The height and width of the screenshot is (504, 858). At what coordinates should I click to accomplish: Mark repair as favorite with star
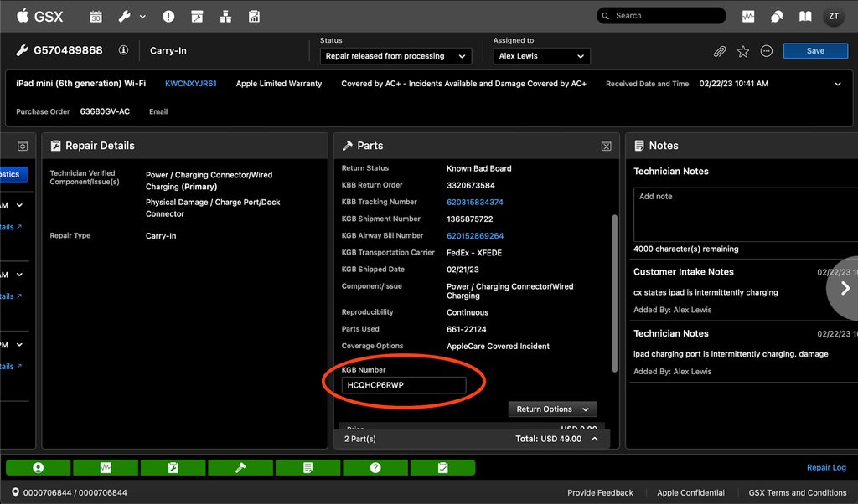coord(743,51)
